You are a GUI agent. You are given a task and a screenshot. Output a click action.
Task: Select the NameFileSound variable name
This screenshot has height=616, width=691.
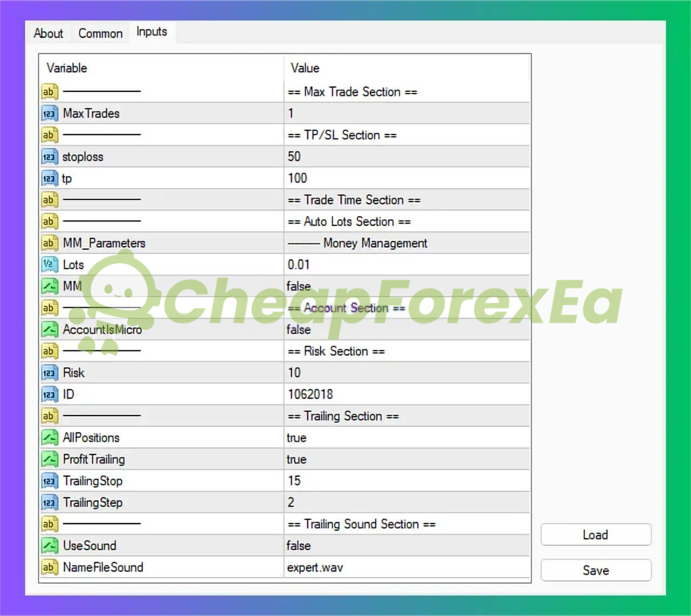click(x=103, y=567)
